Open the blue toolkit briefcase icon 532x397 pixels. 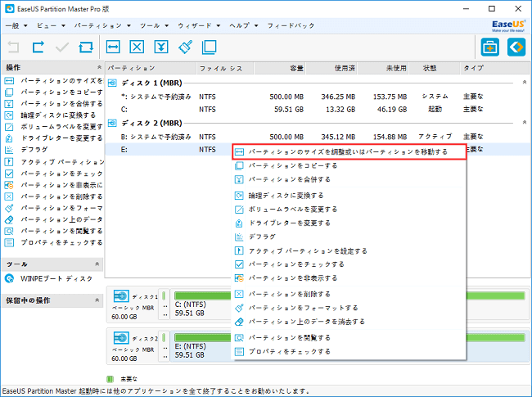(490, 47)
